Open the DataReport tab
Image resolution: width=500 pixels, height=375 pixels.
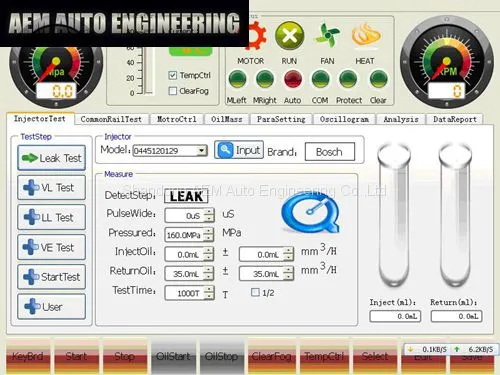[x=455, y=119]
